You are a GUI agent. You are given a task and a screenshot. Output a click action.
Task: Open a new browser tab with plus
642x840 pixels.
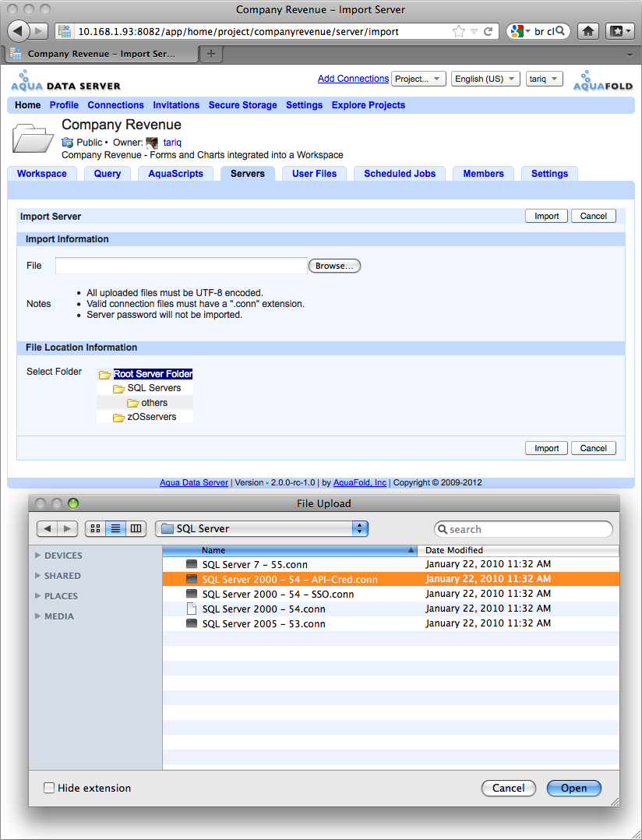(x=211, y=54)
